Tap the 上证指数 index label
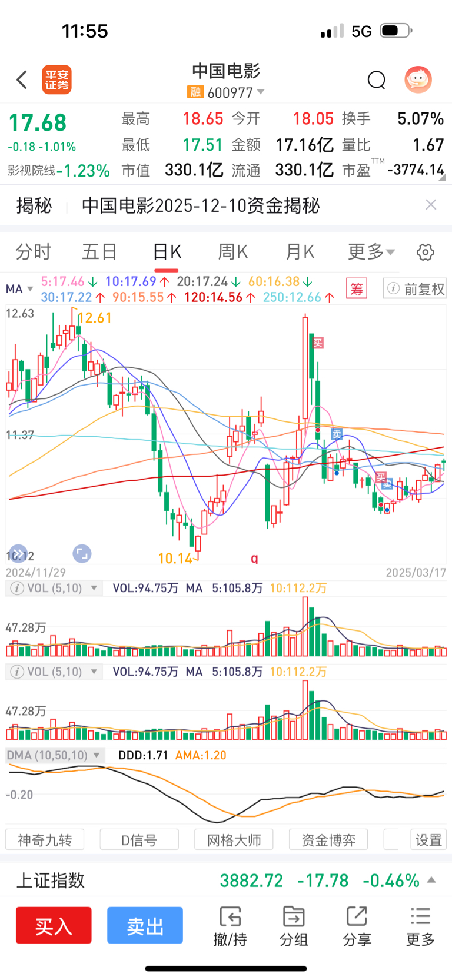Image resolution: width=452 pixels, height=980 pixels. click(x=51, y=881)
